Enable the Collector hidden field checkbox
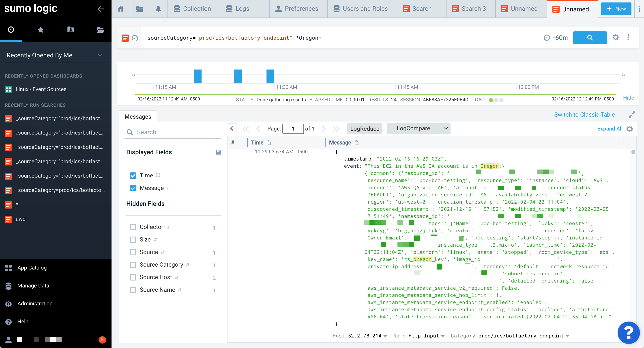 point(133,227)
